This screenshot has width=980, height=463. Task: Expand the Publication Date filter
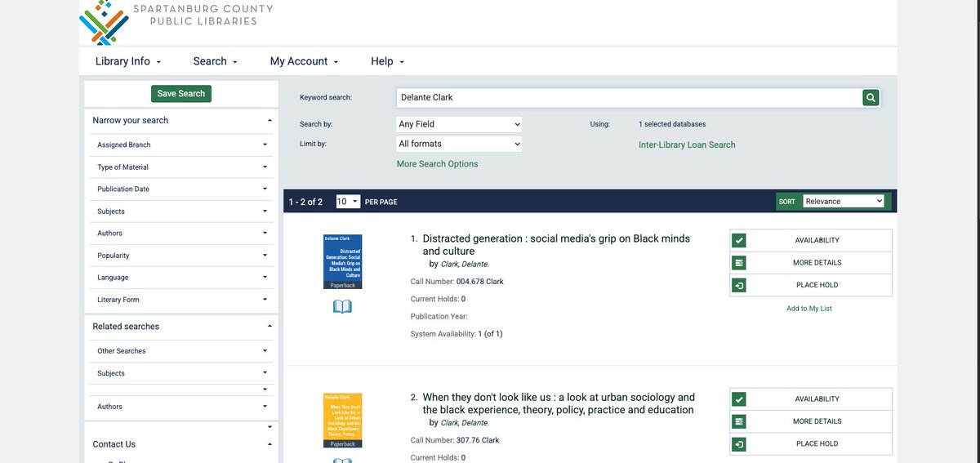181,189
